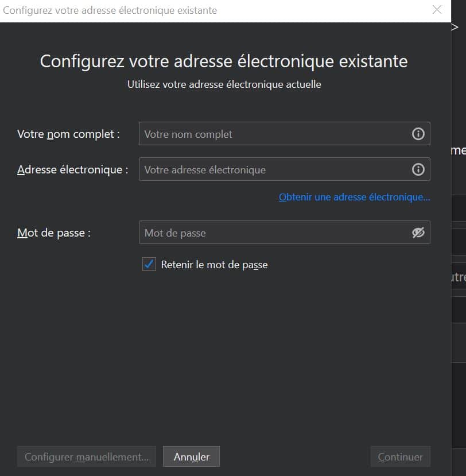This screenshot has height=476, width=466.
Task: Show the password using the crossed-eye icon
Action: coord(418,233)
